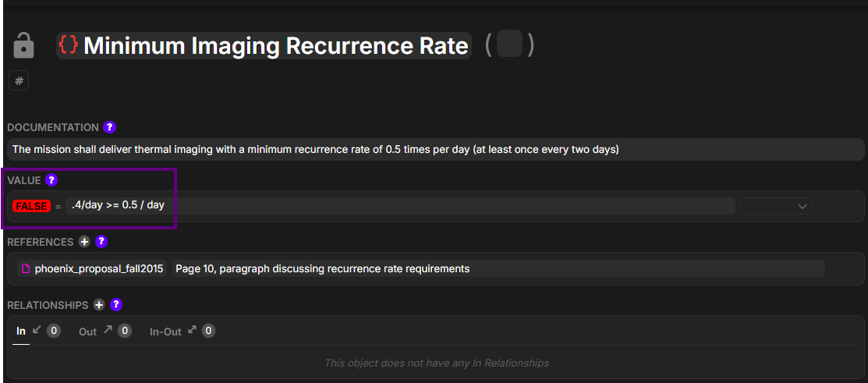Click the In tab count badge 0
Image resolution: width=868 pixels, height=383 pixels.
point(53,331)
